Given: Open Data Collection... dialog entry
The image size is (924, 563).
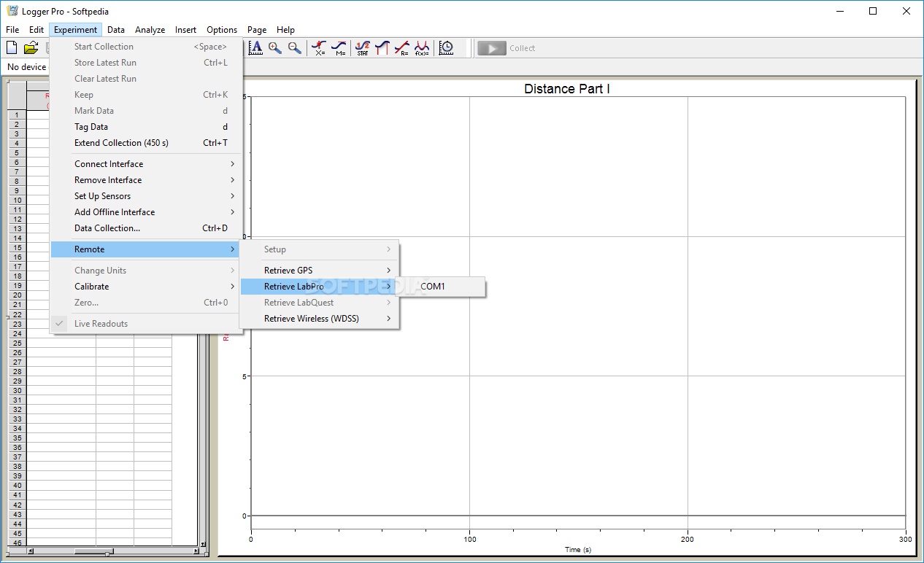Looking at the screenshot, I should coord(146,228).
